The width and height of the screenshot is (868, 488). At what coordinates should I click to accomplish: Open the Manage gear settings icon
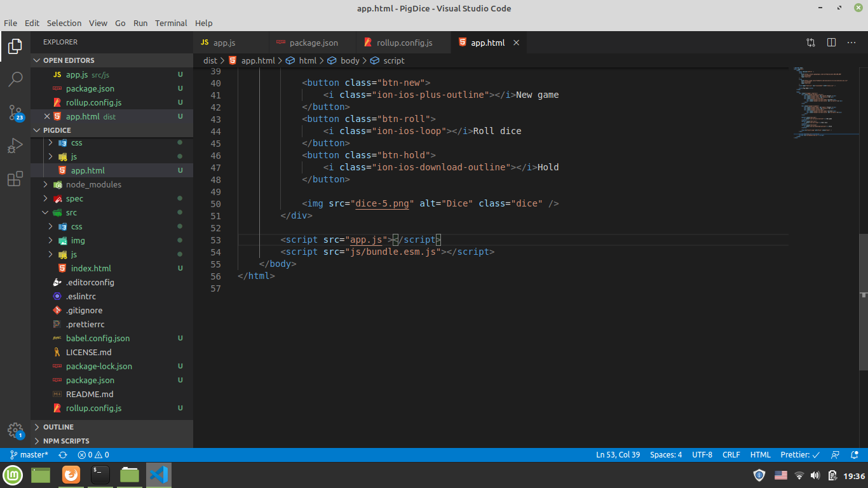15,430
